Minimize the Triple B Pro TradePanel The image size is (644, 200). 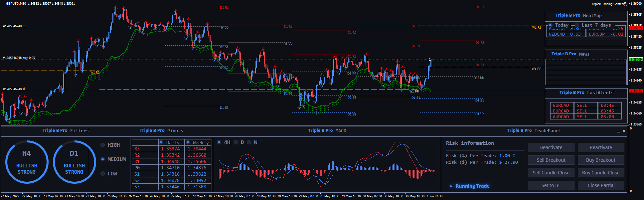tap(618, 131)
